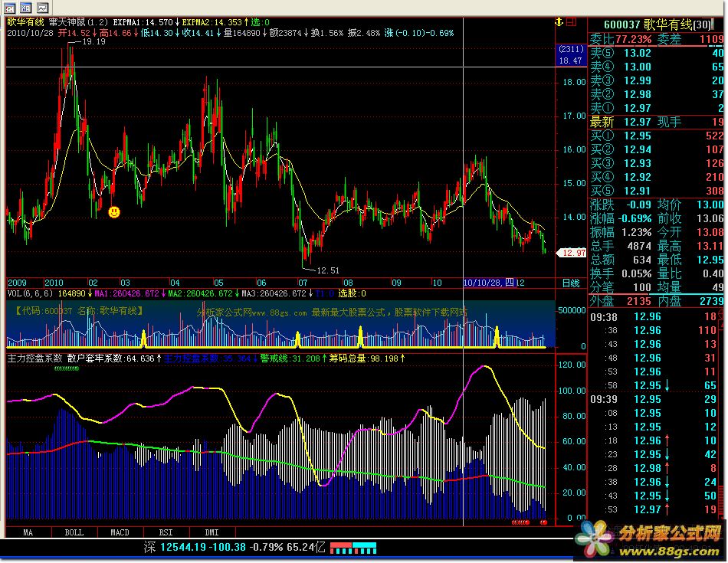The width and height of the screenshot is (728, 563).
Task: Click the 卖③ 12.99 ask row
Action: [x=657, y=80]
